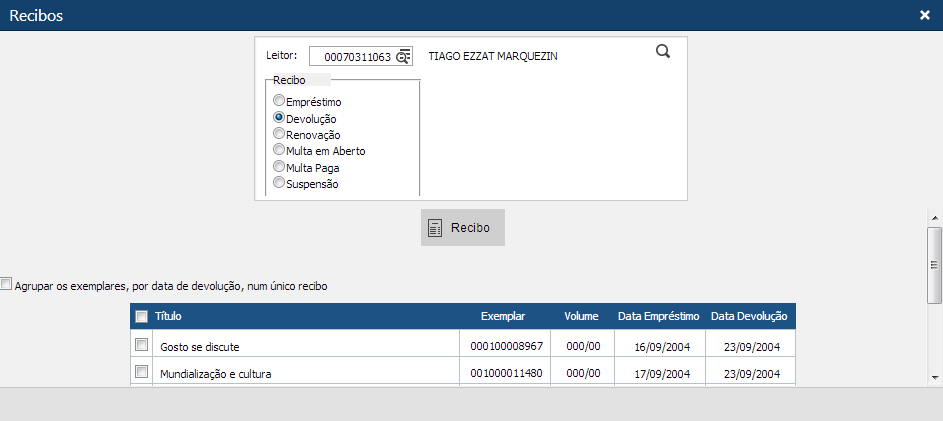This screenshot has height=421, width=943.
Task: Click the Recibo button
Action: pyautogui.click(x=462, y=228)
